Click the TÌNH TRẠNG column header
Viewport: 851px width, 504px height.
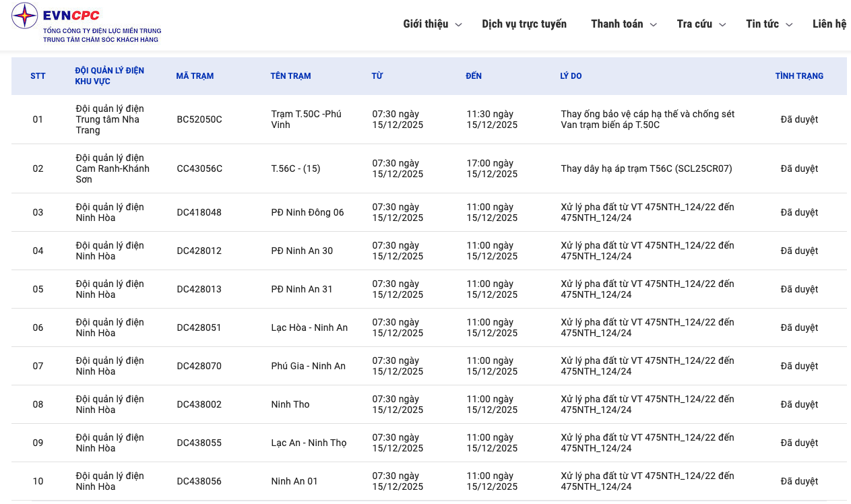pos(799,76)
